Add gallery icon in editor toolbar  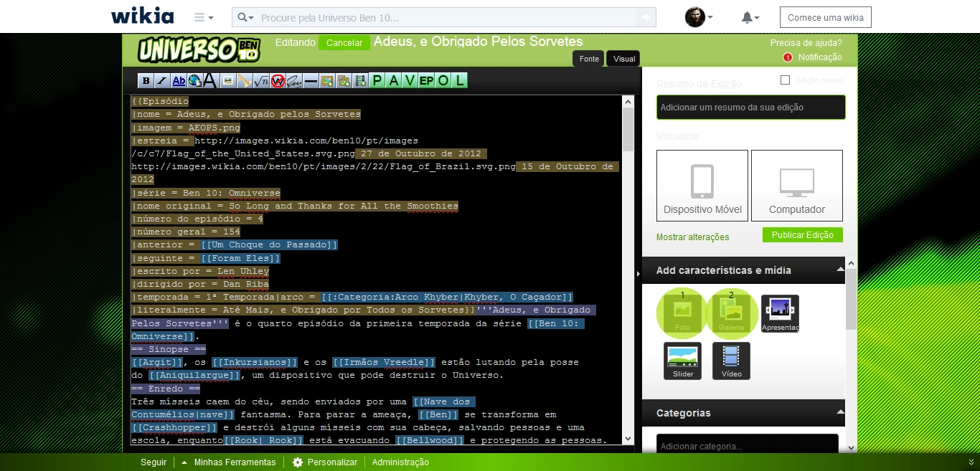tap(344, 80)
